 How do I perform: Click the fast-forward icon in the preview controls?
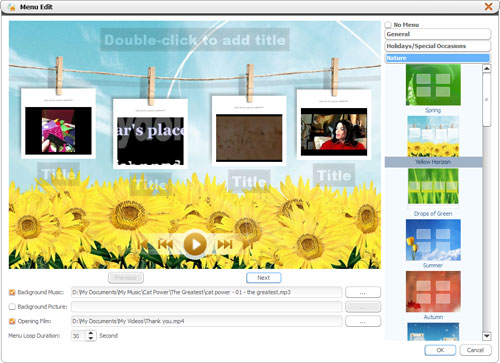pos(225,244)
